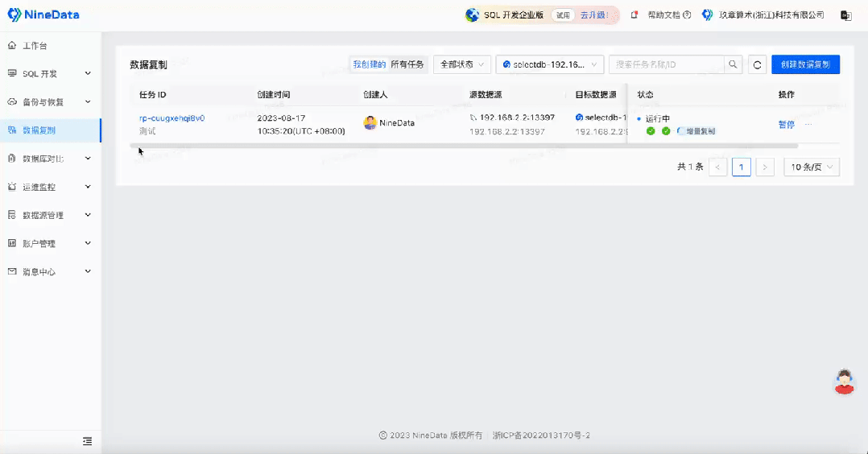868x454 pixels.
Task: Open the 工作台 home icon
Action: [x=11, y=45]
